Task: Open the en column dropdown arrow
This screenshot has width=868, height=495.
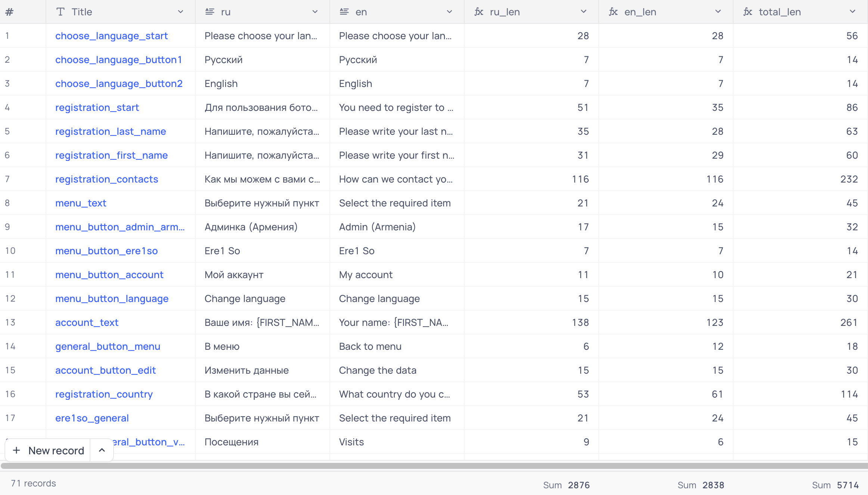Action: coord(449,12)
